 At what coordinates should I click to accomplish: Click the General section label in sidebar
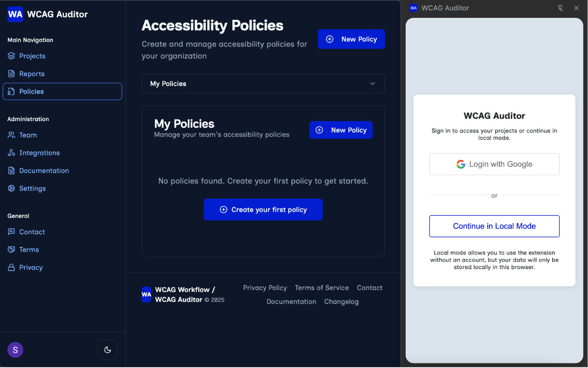pyautogui.click(x=18, y=216)
